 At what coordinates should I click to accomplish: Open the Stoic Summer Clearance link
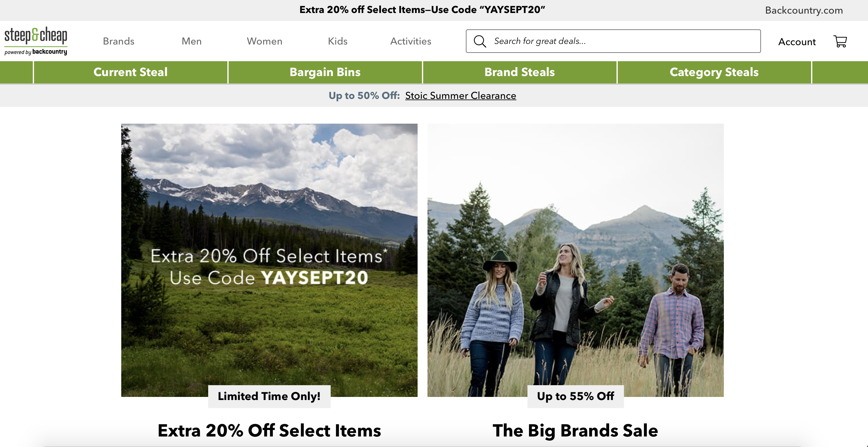tap(461, 96)
